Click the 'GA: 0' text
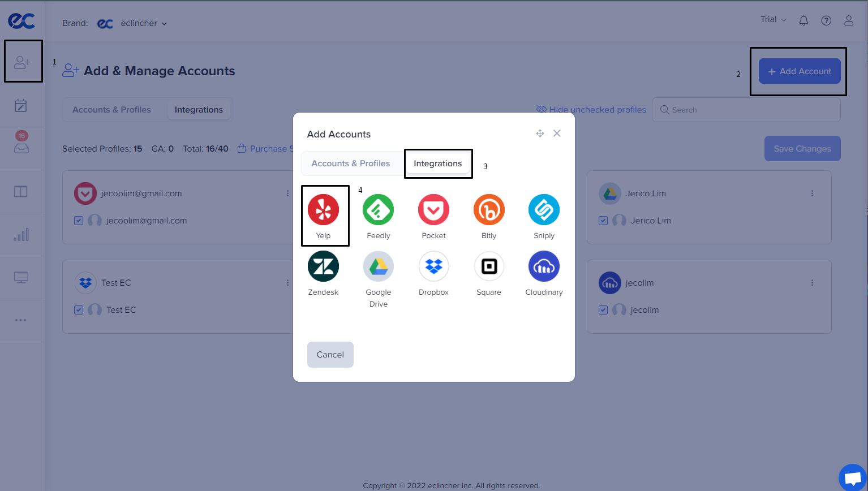This screenshot has height=491, width=868. 162,149
